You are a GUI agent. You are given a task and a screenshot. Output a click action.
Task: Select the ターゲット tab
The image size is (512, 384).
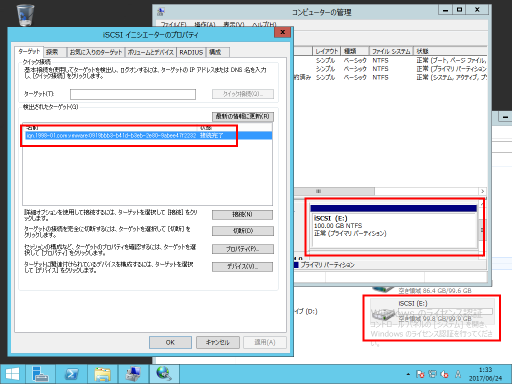tap(29, 52)
